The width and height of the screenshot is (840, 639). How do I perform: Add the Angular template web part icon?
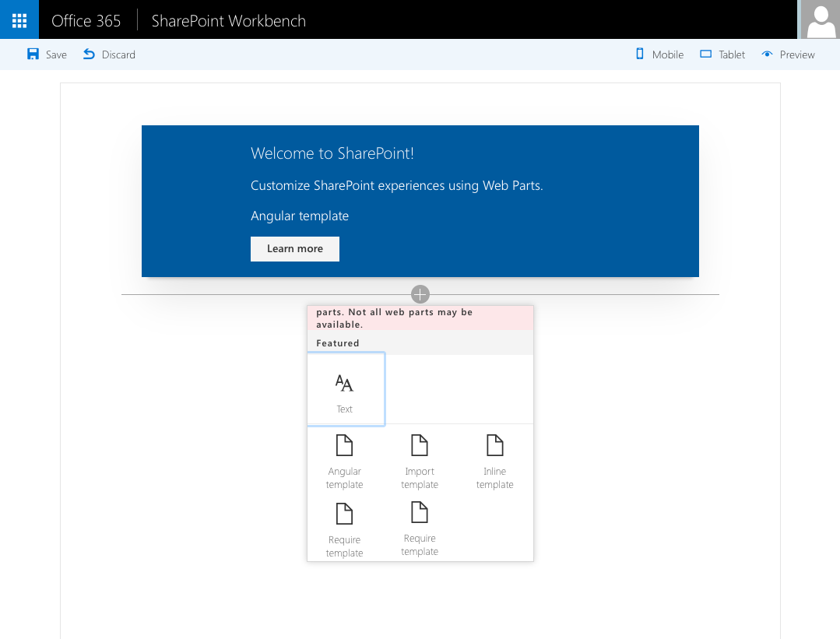click(x=344, y=445)
